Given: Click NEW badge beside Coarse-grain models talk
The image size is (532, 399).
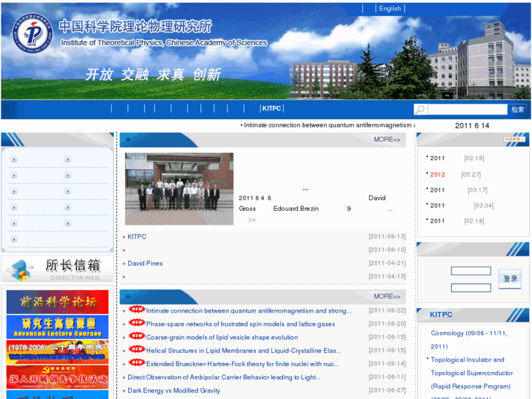Looking at the screenshot, I should [137, 336].
